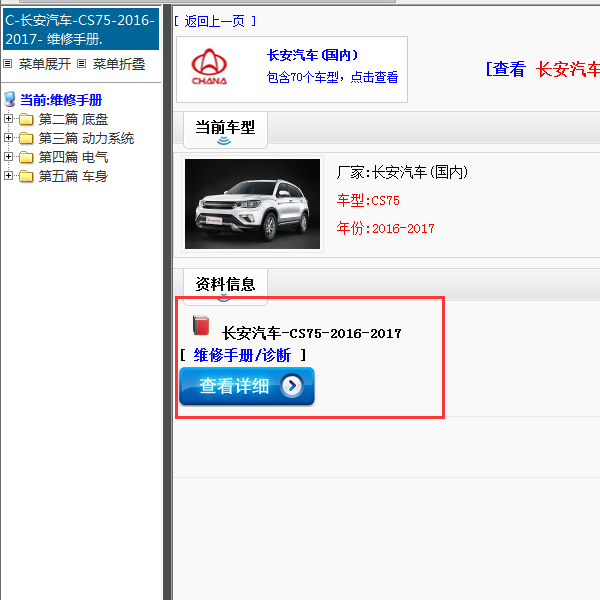600x600 pixels.
Task: Click the vertical splitter bar between panes
Action: pos(167,302)
